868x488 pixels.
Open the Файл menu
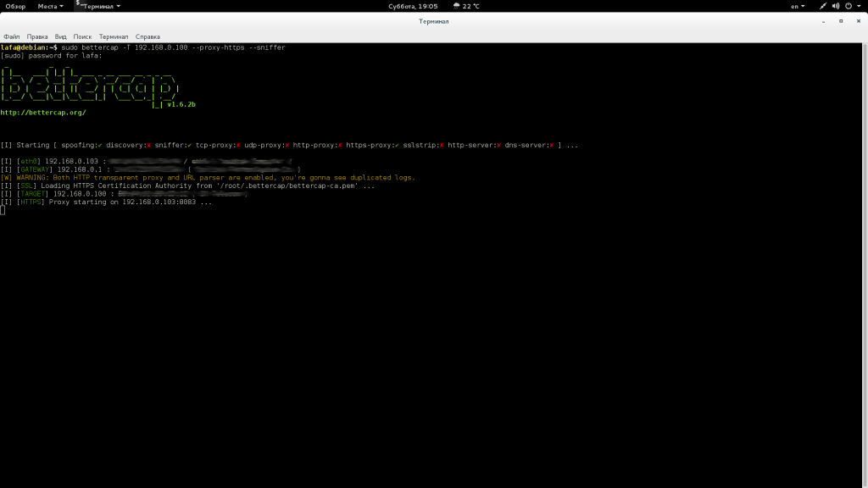click(12, 36)
